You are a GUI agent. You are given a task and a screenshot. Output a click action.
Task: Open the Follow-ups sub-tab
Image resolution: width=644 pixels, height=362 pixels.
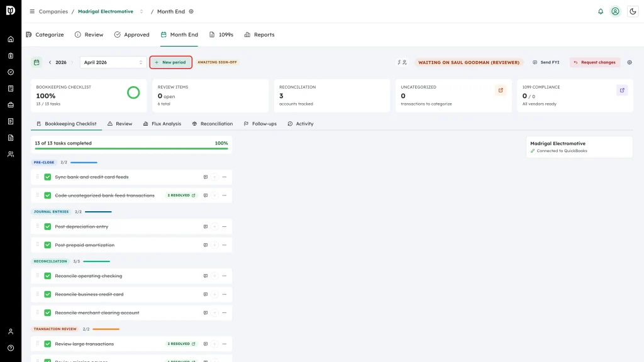point(260,124)
